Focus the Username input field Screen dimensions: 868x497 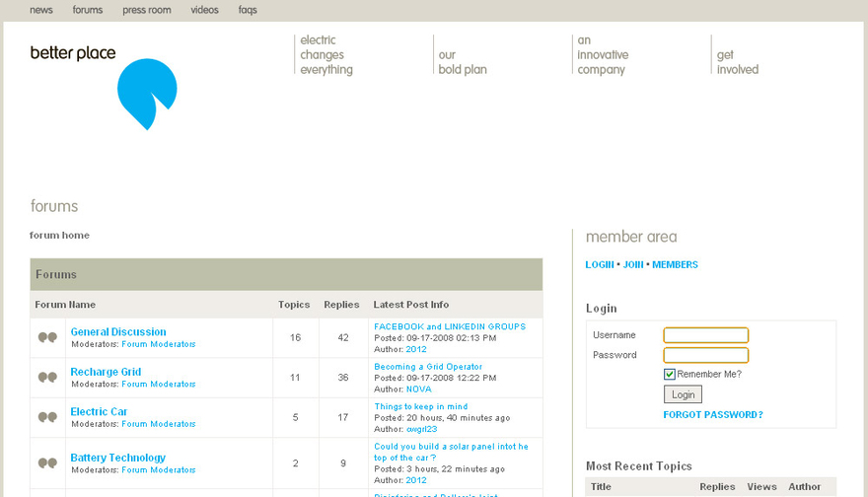tap(706, 335)
